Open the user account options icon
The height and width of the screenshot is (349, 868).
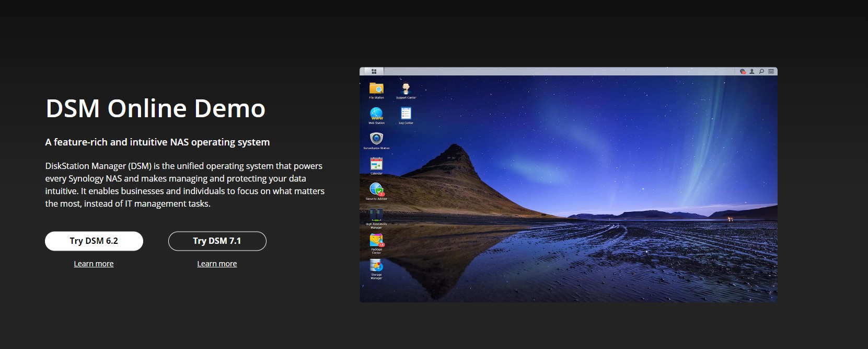click(752, 71)
